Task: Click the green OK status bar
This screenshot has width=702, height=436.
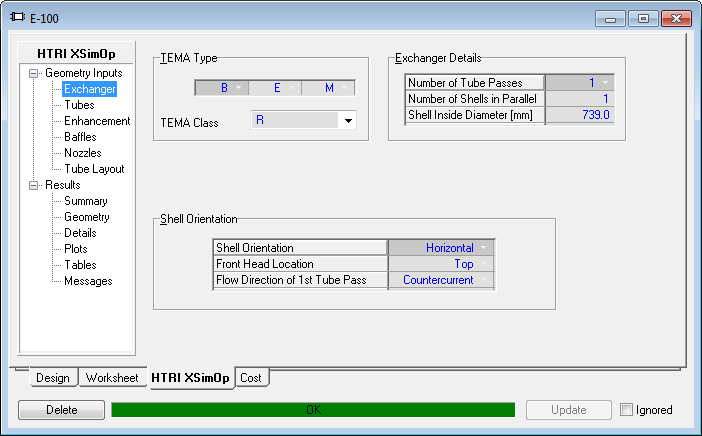Action: (313, 410)
